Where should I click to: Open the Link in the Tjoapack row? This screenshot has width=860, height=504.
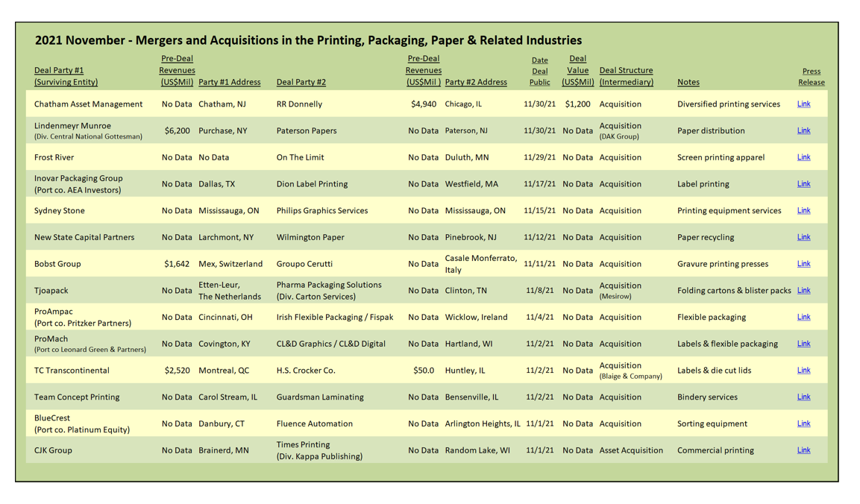[803, 290]
